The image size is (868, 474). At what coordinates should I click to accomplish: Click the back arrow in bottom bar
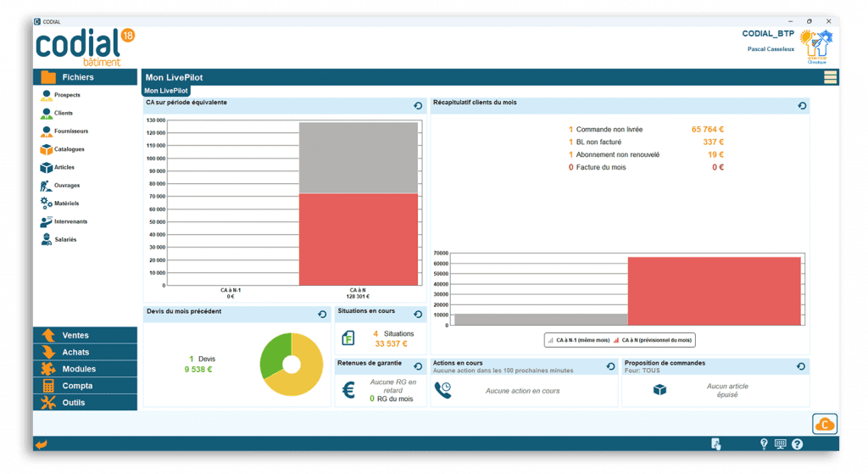[42, 444]
